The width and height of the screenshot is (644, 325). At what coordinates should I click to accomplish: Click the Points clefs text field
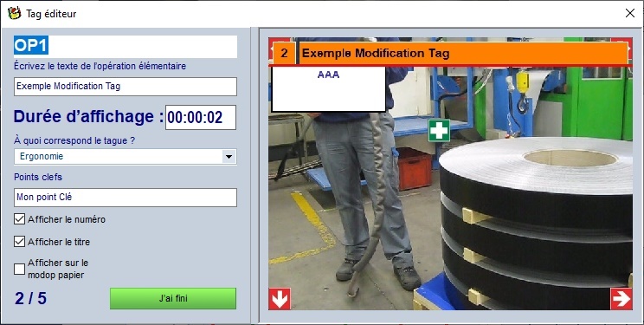pos(126,198)
